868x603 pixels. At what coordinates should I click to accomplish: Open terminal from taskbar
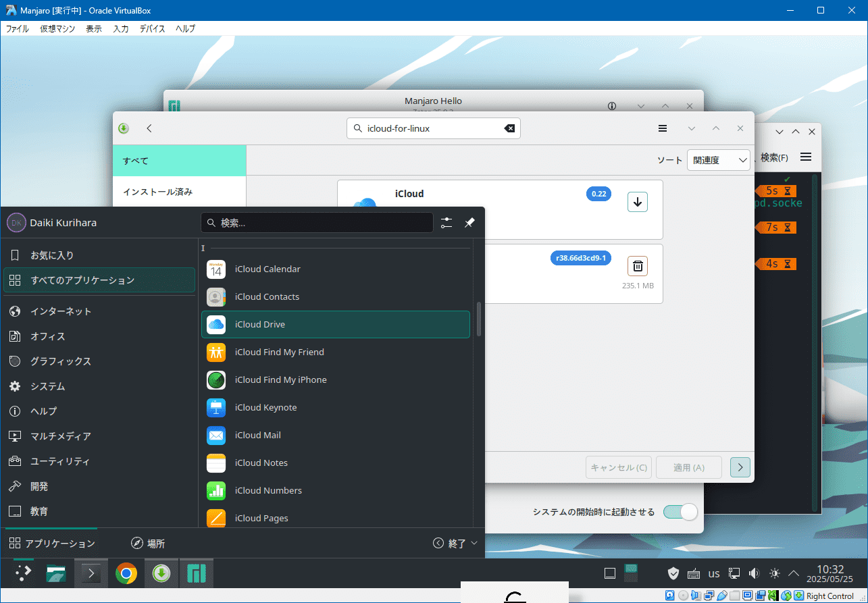pos(91,573)
